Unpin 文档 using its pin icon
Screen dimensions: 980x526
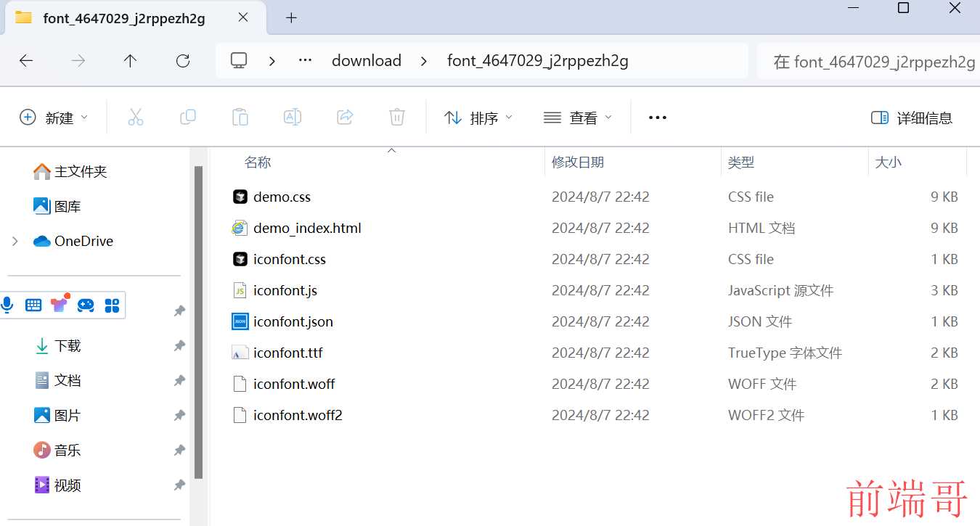179,381
